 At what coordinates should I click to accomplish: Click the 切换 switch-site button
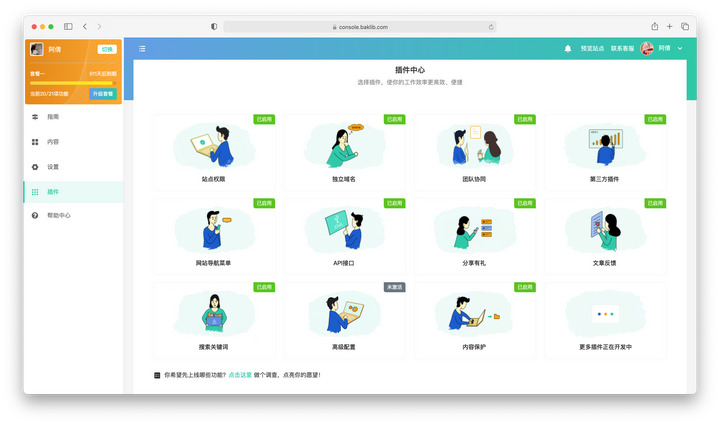pos(107,49)
